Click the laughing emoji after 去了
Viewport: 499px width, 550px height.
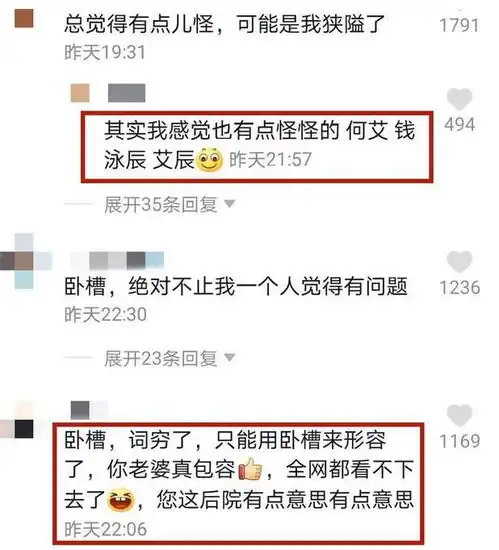(121, 499)
